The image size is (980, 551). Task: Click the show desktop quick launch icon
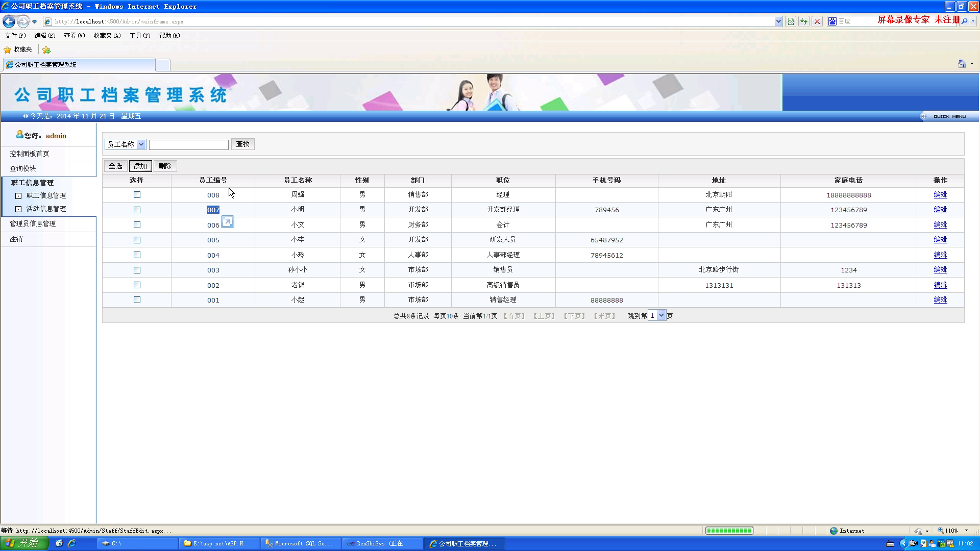(x=59, y=543)
